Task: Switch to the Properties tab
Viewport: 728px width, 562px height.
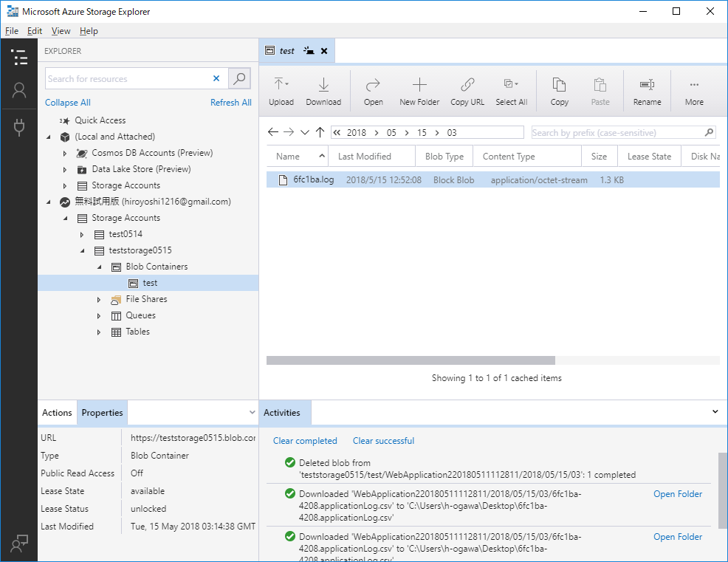Action: [x=102, y=412]
